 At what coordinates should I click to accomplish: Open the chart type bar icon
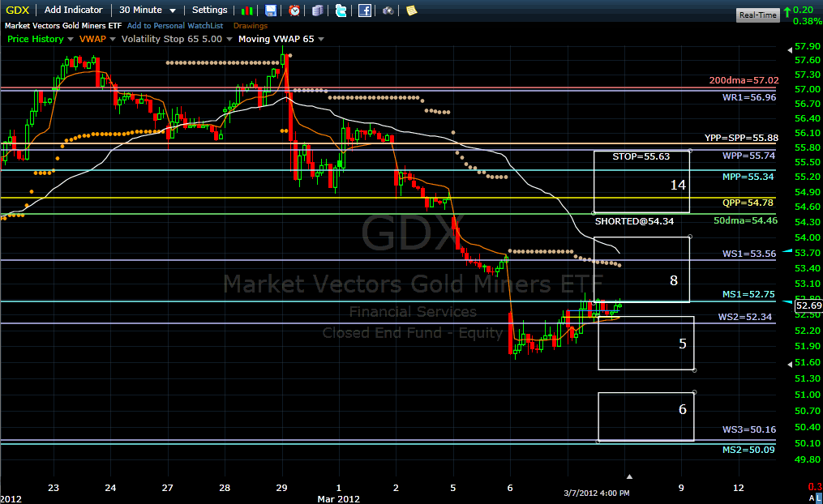coord(246,11)
